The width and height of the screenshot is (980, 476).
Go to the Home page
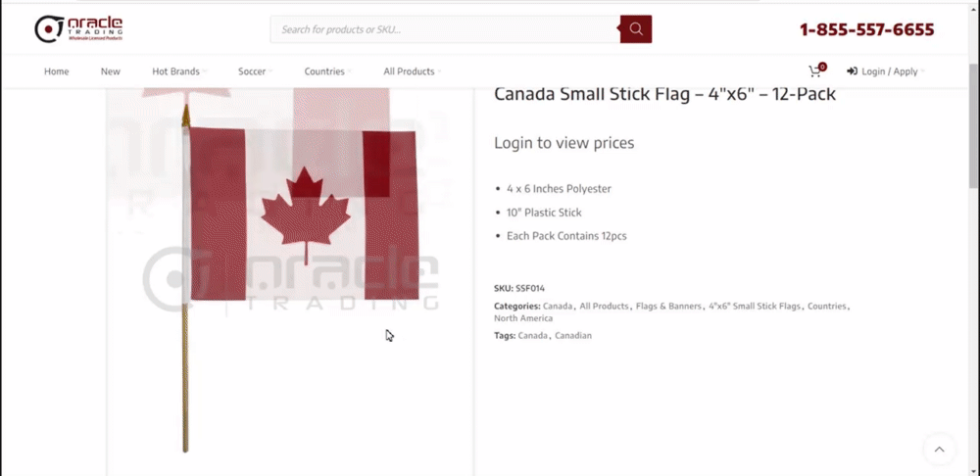[56, 71]
